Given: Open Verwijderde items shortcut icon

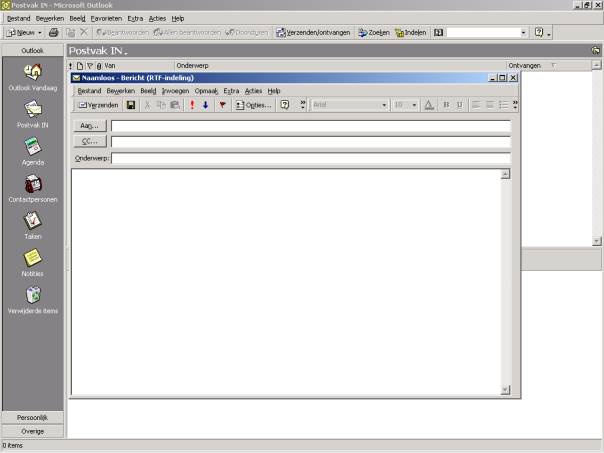Looking at the screenshot, I should click(x=33, y=295).
